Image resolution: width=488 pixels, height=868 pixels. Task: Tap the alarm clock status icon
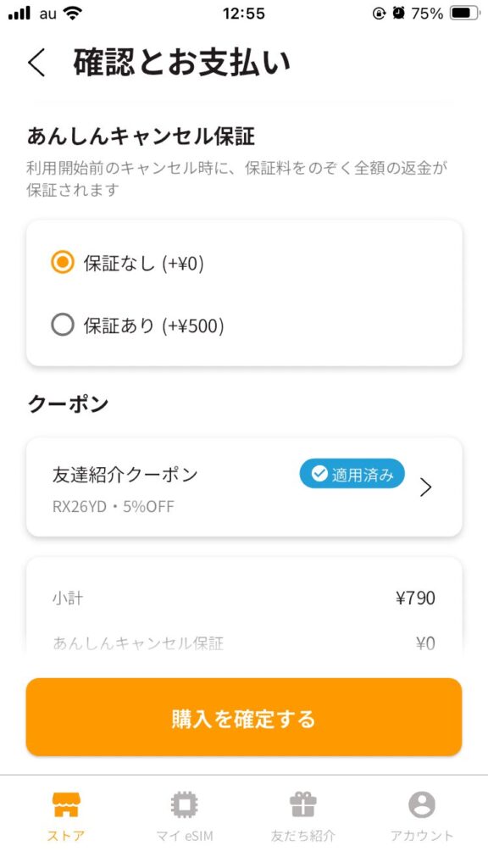click(x=398, y=14)
